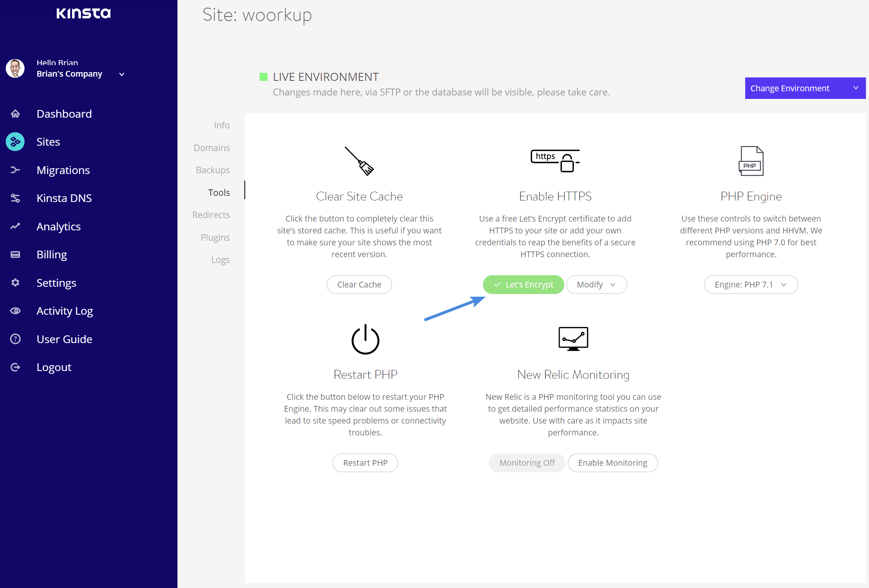The image size is (869, 588).
Task: Switch to the Domains tab
Action: (x=212, y=148)
